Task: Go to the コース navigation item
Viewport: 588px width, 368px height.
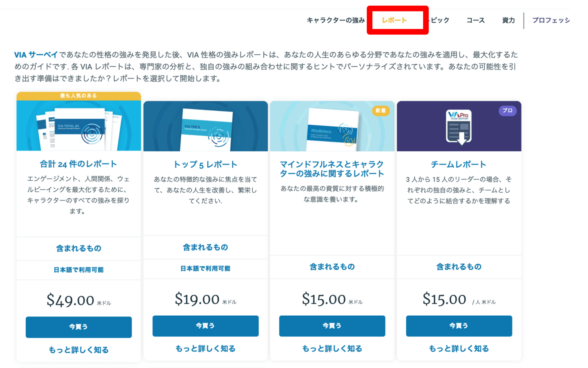Action: (475, 20)
